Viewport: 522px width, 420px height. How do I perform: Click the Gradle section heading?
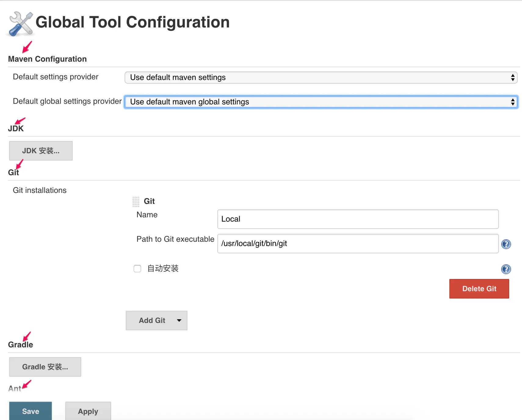(x=20, y=345)
